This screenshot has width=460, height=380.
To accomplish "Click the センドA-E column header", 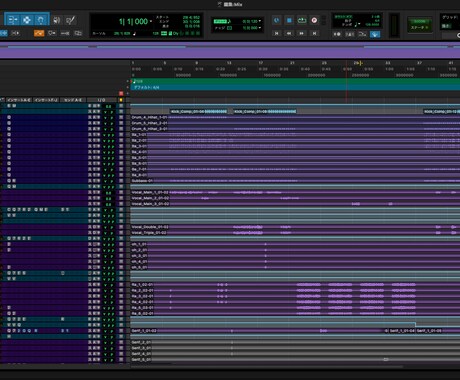I will [73, 100].
